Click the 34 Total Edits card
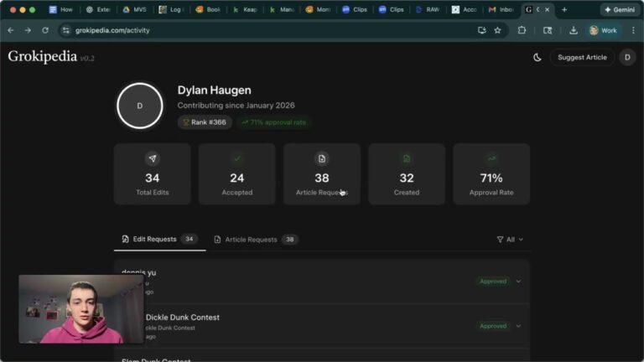Image resolution: width=644 pixels, height=362 pixels. 153,173
